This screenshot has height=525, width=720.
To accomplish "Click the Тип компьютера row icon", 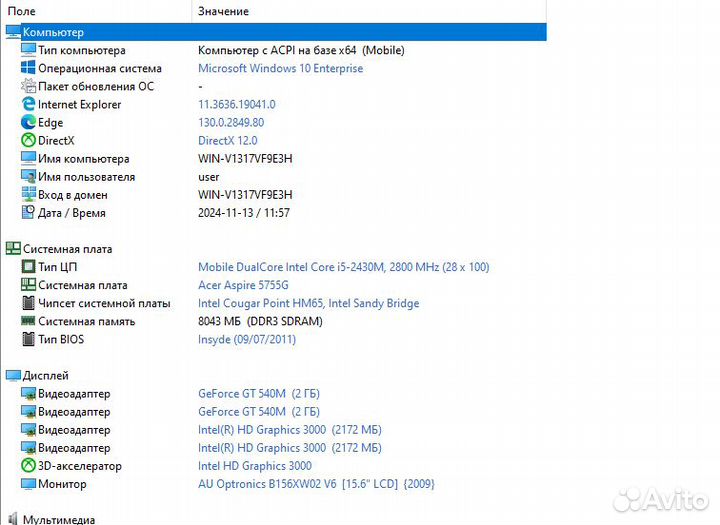I will 28,50.
